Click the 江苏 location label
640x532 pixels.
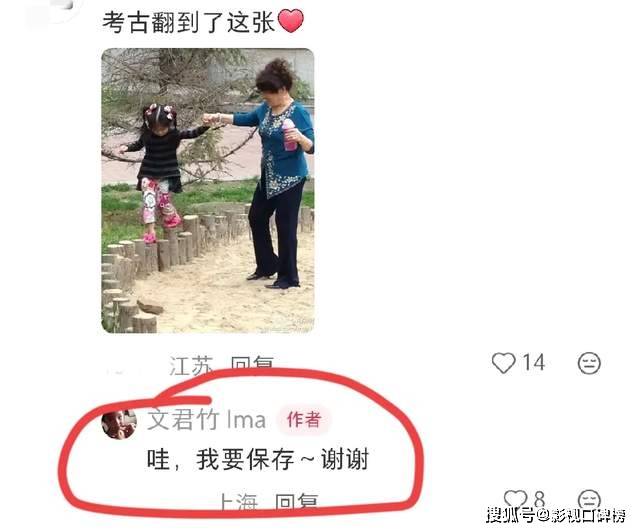tap(191, 365)
